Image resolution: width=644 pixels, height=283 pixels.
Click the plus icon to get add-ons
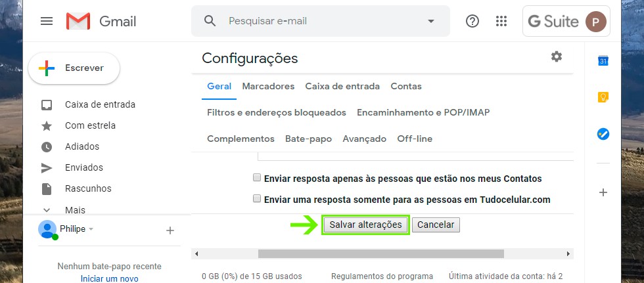[603, 192]
